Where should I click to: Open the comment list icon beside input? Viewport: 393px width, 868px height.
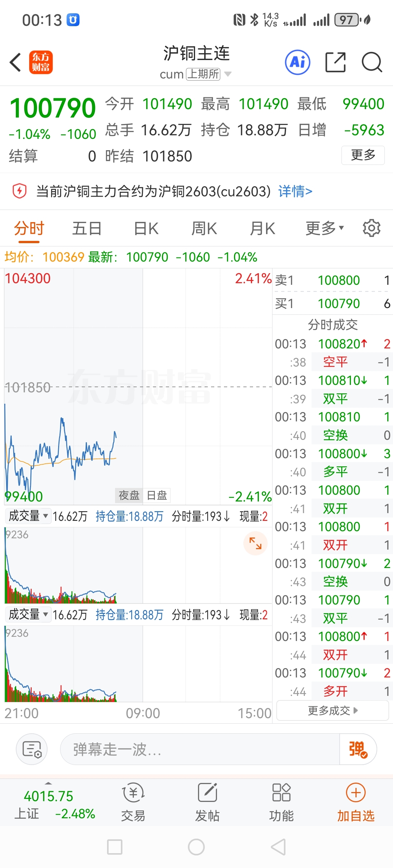click(x=32, y=749)
